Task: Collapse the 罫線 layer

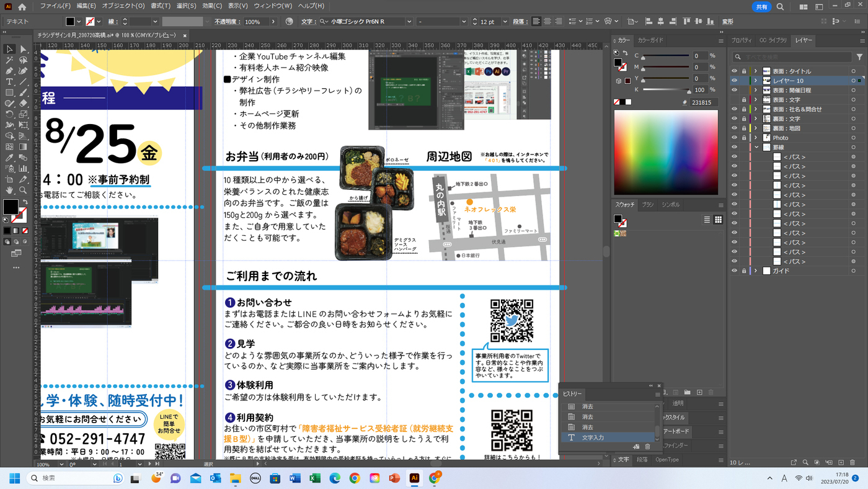Action: (756, 148)
